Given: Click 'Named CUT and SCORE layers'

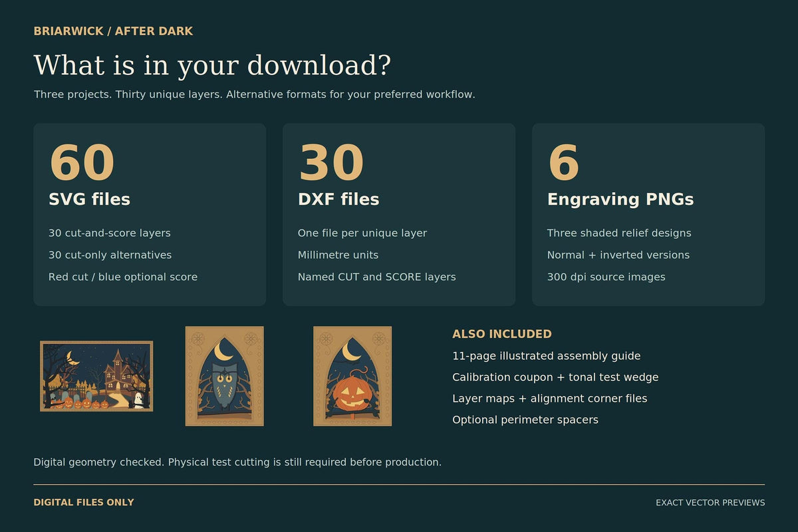Looking at the screenshot, I should [377, 277].
